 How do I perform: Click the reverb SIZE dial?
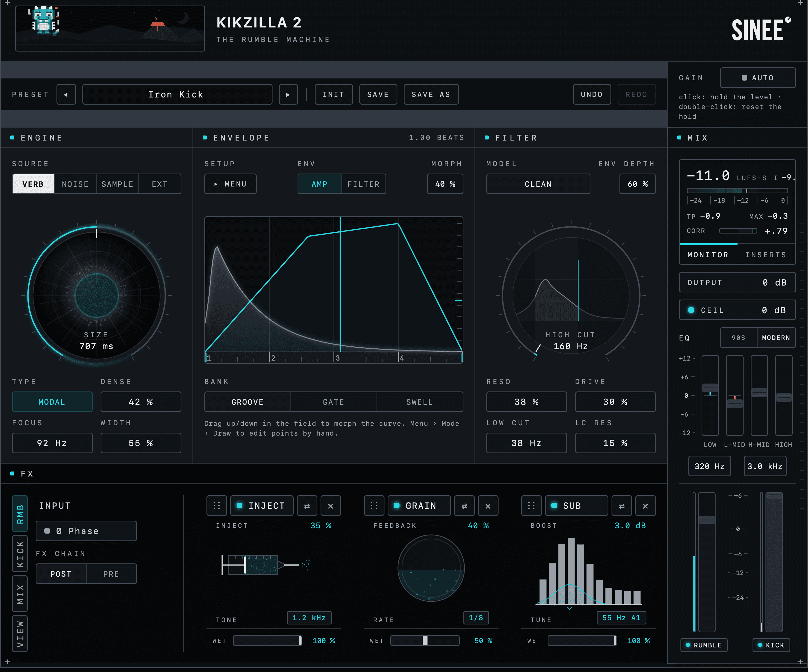tap(97, 296)
